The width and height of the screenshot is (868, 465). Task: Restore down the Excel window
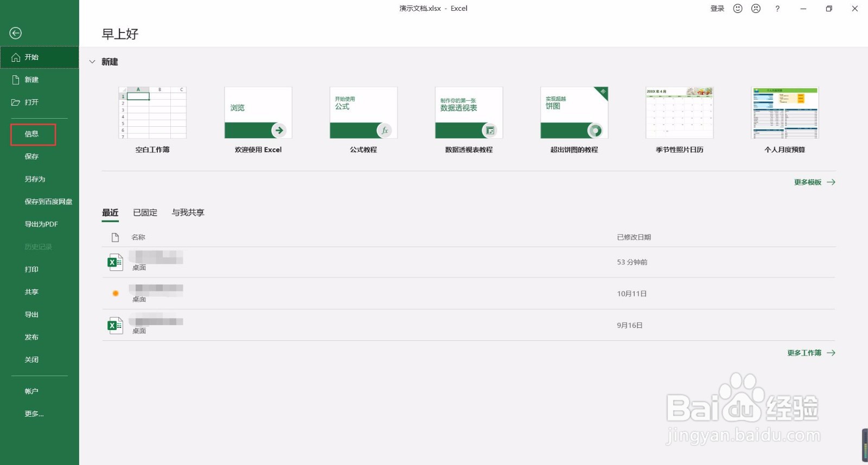click(x=829, y=9)
